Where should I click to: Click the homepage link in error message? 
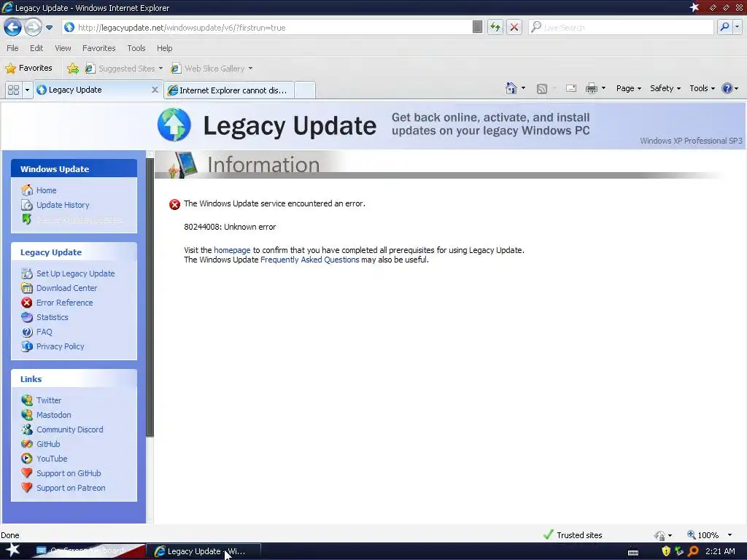[x=232, y=250]
